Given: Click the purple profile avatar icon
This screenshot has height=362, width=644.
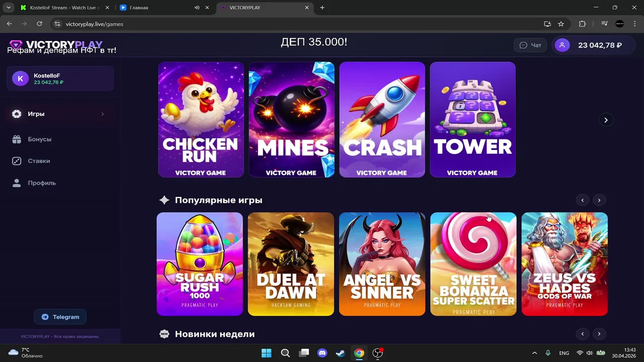Looking at the screenshot, I should (x=562, y=45).
